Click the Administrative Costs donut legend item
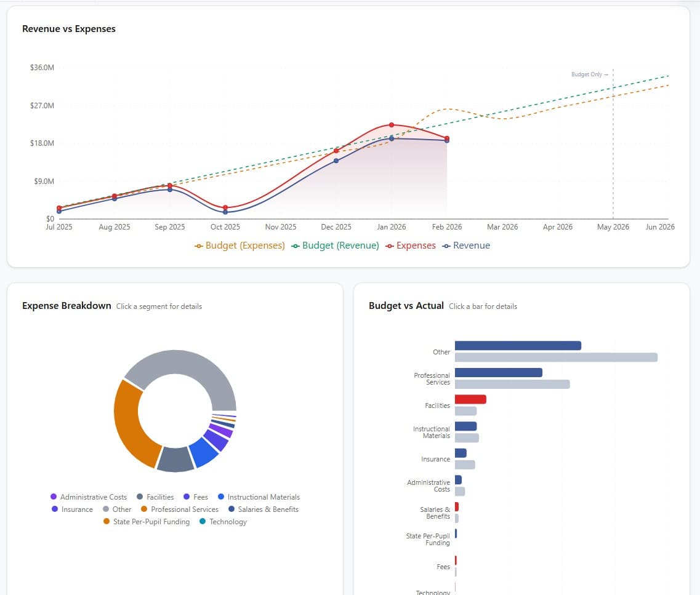Screen dimensions: 700x595 click(x=89, y=497)
